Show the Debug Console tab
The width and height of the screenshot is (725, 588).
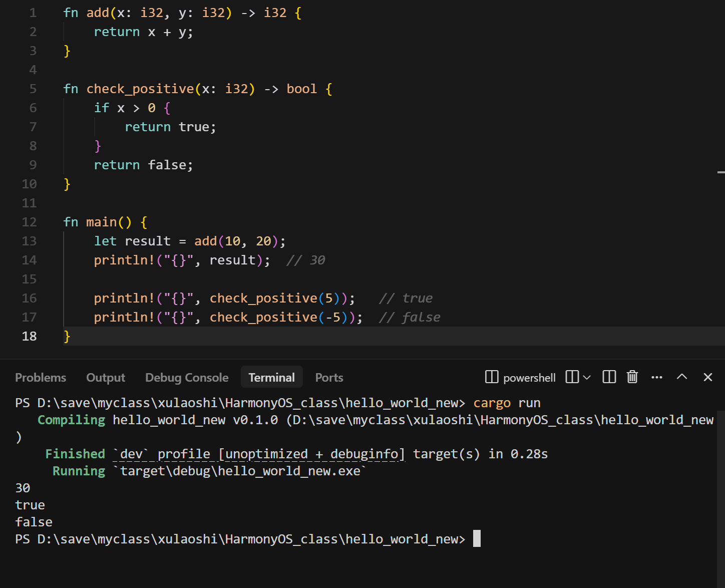coord(187,378)
